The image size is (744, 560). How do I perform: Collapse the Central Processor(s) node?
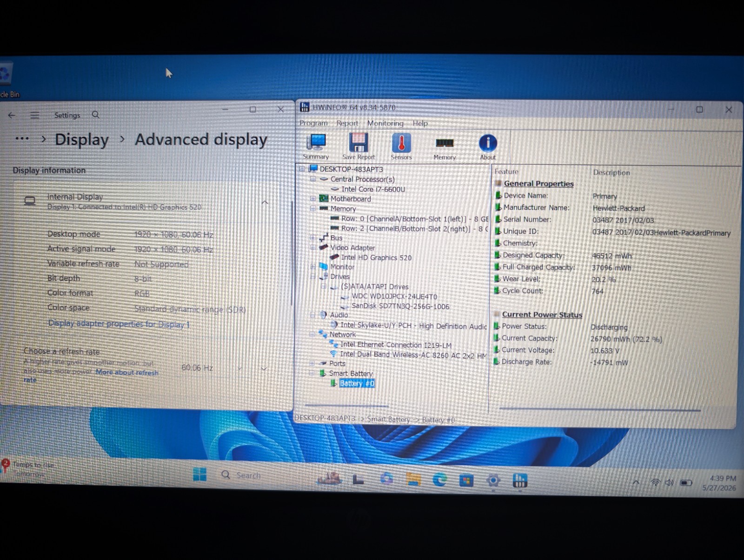tap(313, 179)
